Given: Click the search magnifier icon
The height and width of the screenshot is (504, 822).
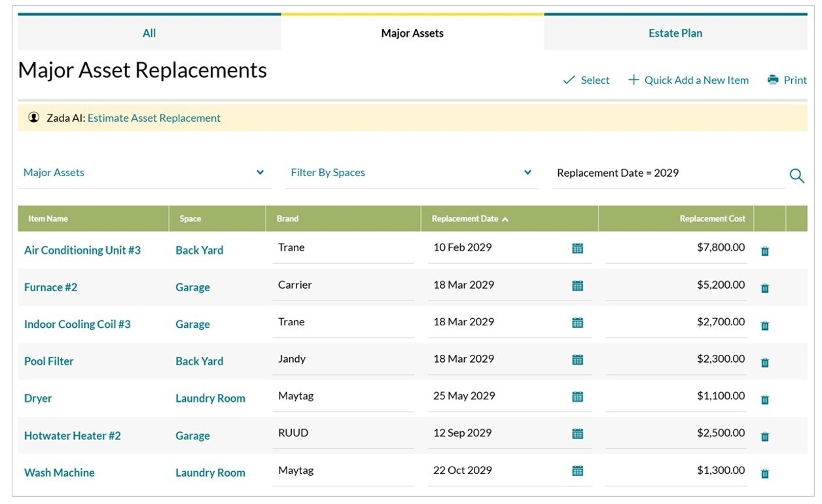Looking at the screenshot, I should (796, 175).
